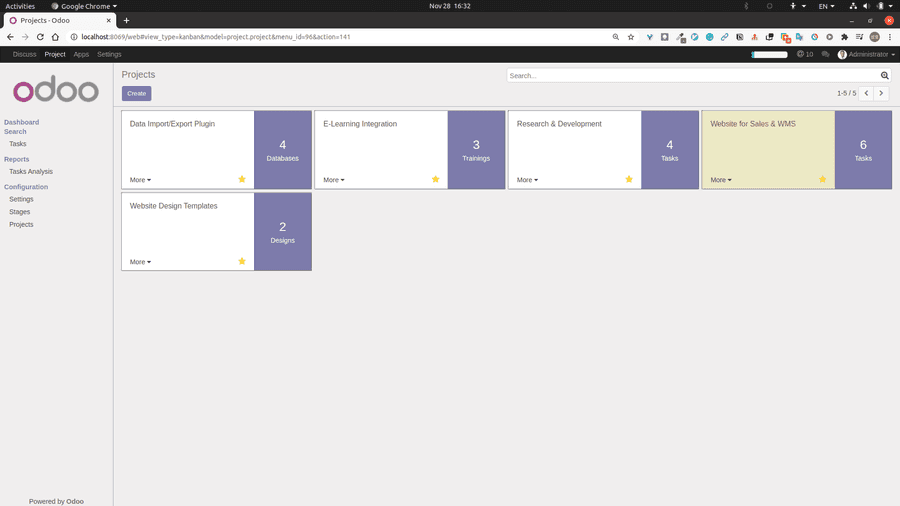
Task: Expand More dropdown on Data Import/Export Plugin
Action: coord(140,180)
